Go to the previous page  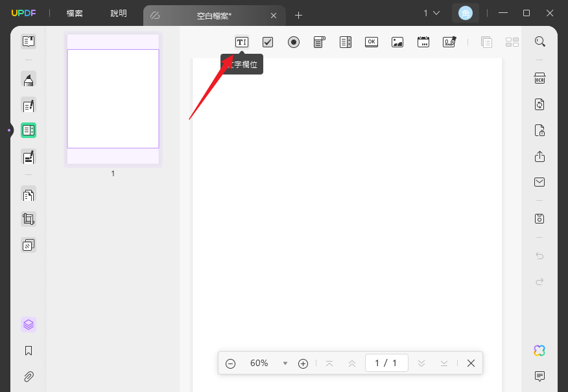pos(352,363)
